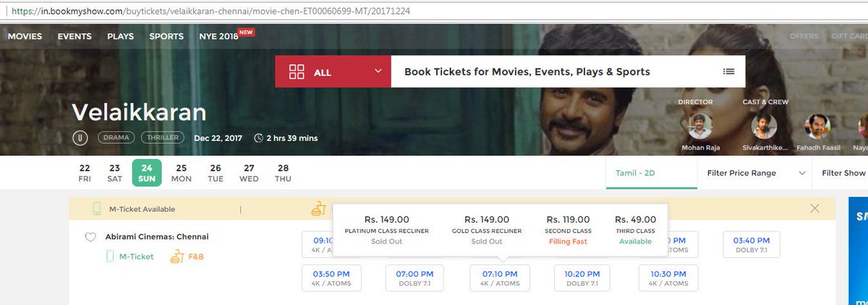
Task: Click the food and beverage icon in the banner
Action: tap(319, 209)
